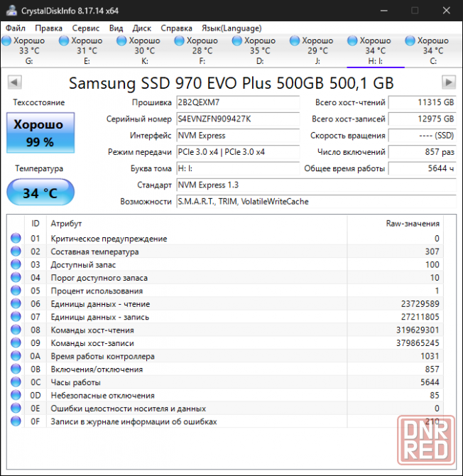463x476 pixels.
Task: Click the Прошивка field 2B2QEXM7
Action: click(x=238, y=102)
